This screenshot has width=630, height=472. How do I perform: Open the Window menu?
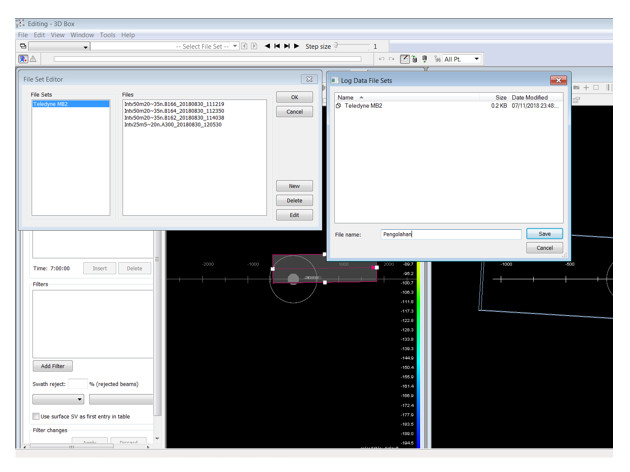(x=82, y=35)
